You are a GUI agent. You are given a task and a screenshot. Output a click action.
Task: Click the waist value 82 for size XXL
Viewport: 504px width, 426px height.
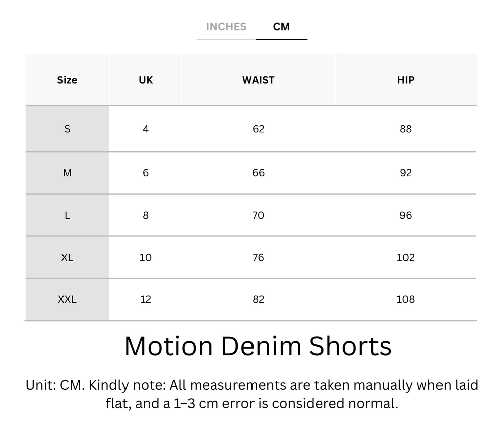coord(258,299)
